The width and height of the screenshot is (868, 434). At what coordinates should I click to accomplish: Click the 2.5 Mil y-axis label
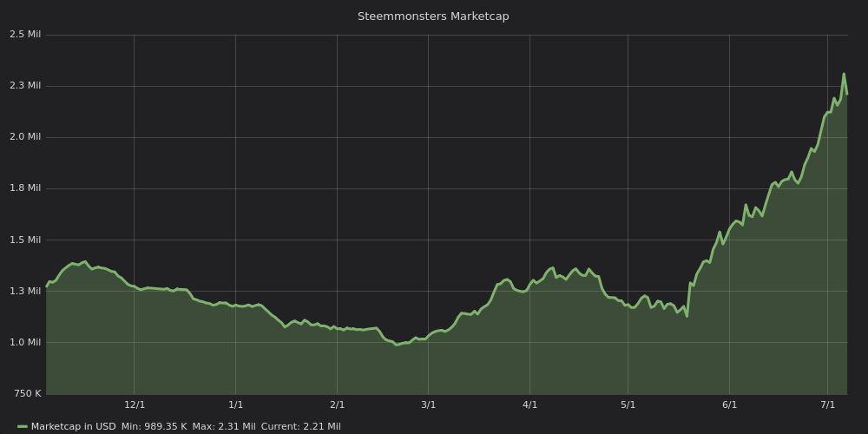tap(25, 35)
